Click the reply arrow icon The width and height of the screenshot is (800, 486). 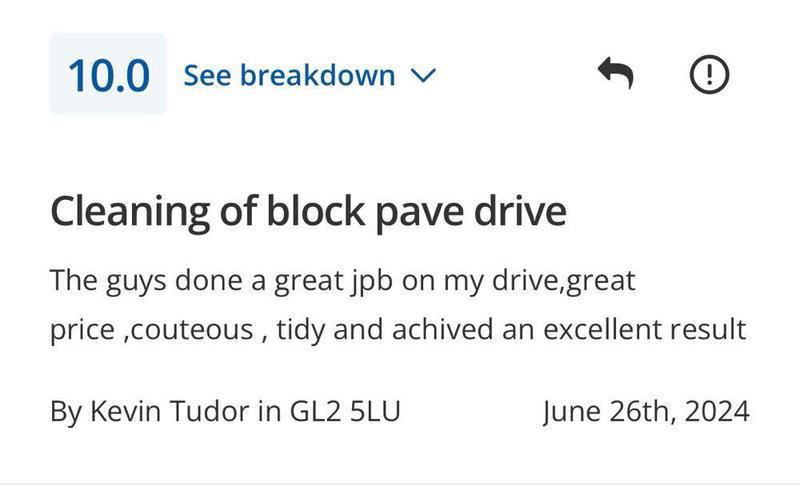615,73
